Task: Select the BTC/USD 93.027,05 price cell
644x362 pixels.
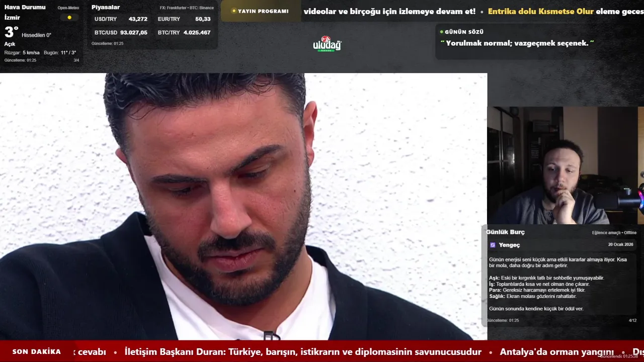Action: [121, 33]
